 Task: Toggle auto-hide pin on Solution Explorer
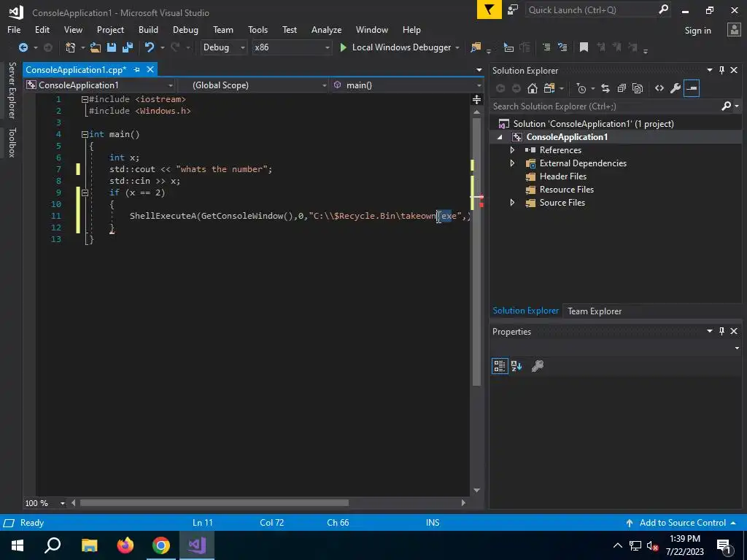(x=721, y=70)
